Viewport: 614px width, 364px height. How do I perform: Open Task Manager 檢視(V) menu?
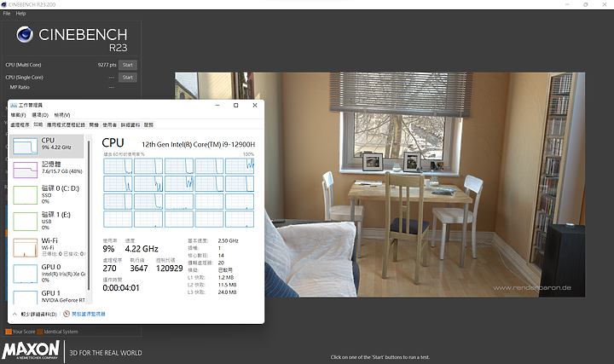point(62,115)
